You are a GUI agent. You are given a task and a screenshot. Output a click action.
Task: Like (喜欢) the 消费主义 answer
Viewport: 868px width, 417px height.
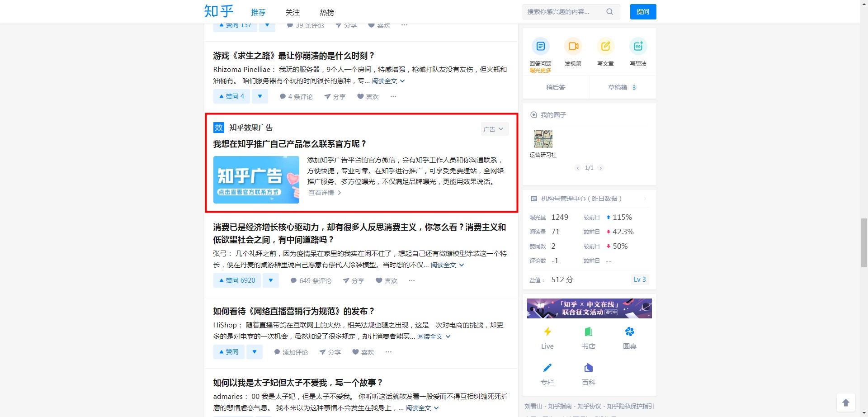[387, 281]
